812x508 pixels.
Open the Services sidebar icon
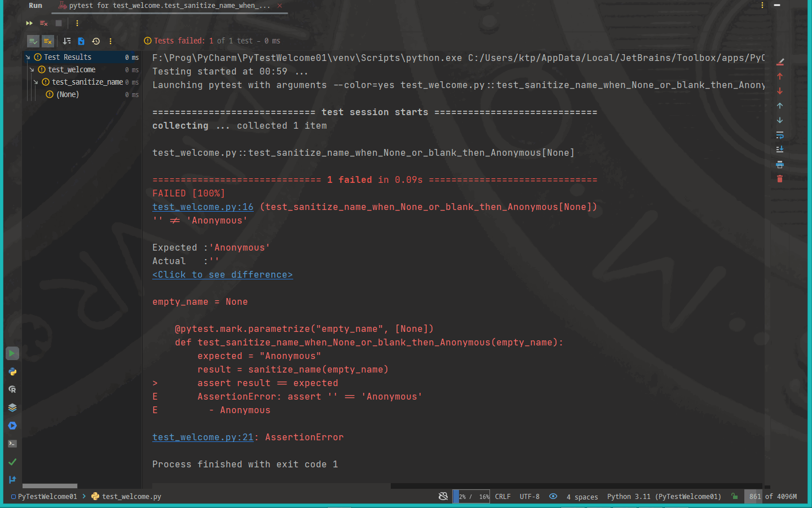pyautogui.click(x=12, y=426)
